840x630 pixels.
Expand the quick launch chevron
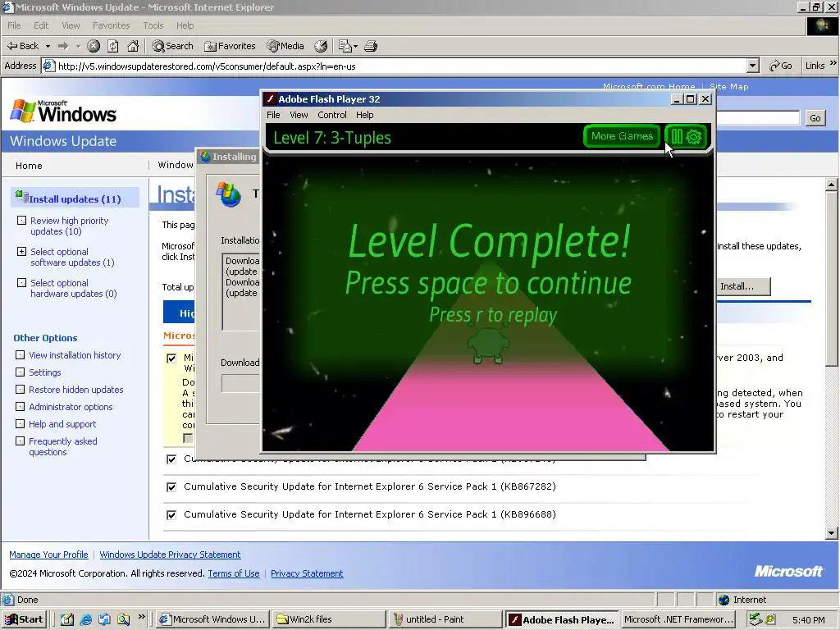pyautogui.click(x=141, y=616)
